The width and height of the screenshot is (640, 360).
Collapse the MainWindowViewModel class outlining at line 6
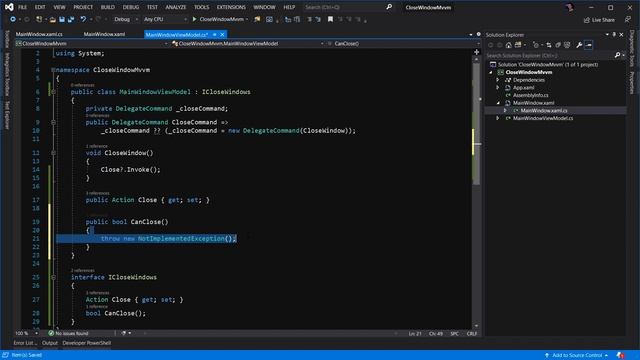click(53, 92)
